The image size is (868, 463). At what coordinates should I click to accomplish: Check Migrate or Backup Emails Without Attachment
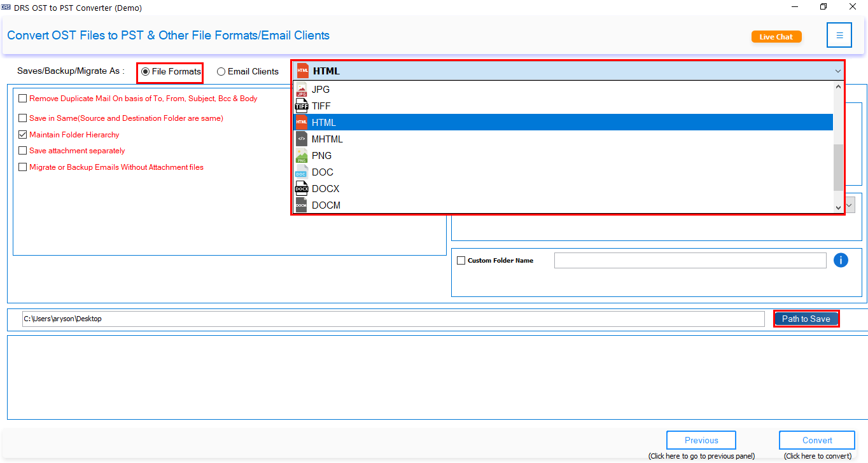tap(23, 167)
